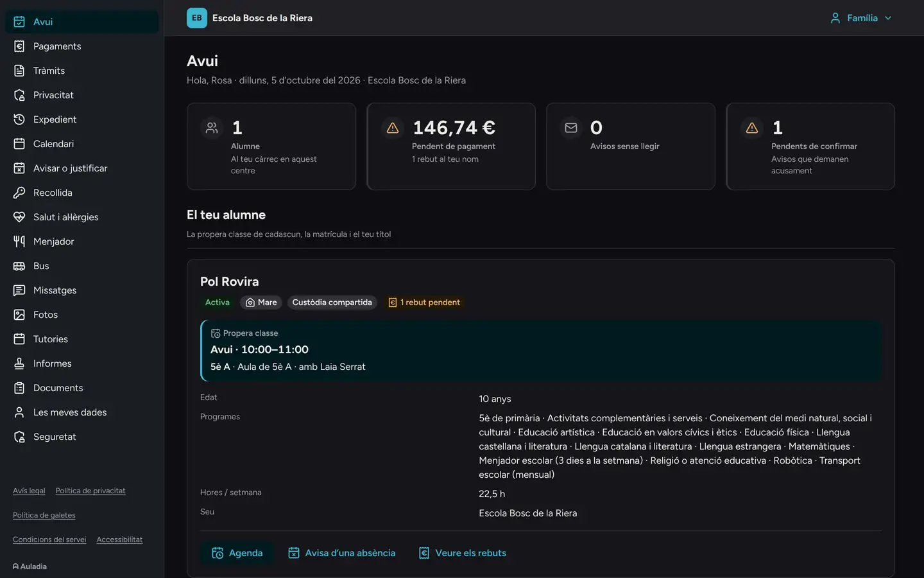This screenshot has width=924, height=578.
Task: Select the Recollida key icon
Action: tap(19, 193)
